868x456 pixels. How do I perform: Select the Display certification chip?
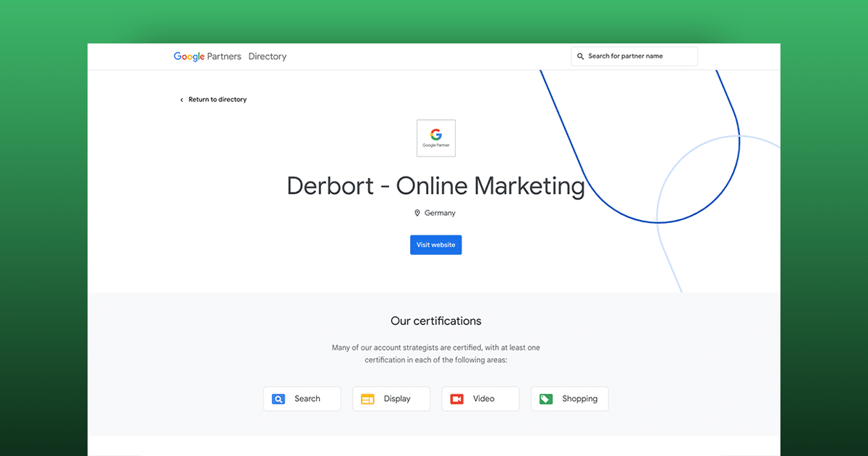click(391, 399)
